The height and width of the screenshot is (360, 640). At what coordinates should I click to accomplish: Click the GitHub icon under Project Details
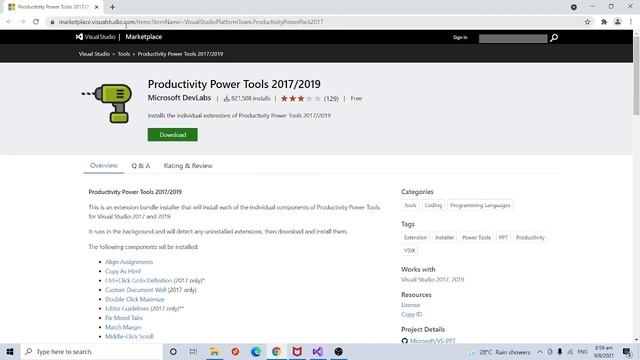[404, 341]
